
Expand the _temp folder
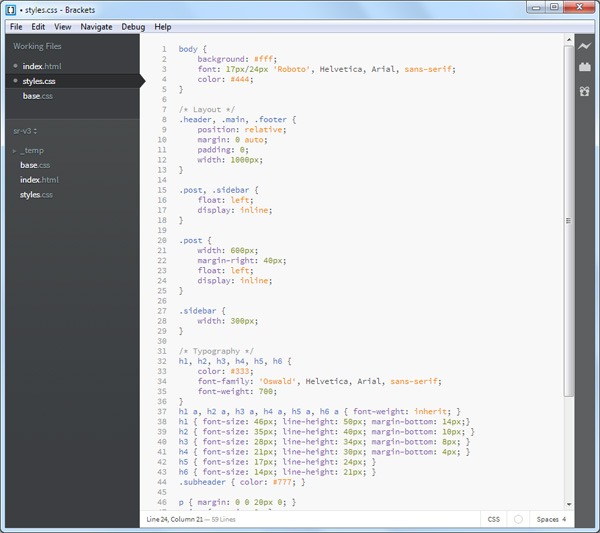[33, 150]
